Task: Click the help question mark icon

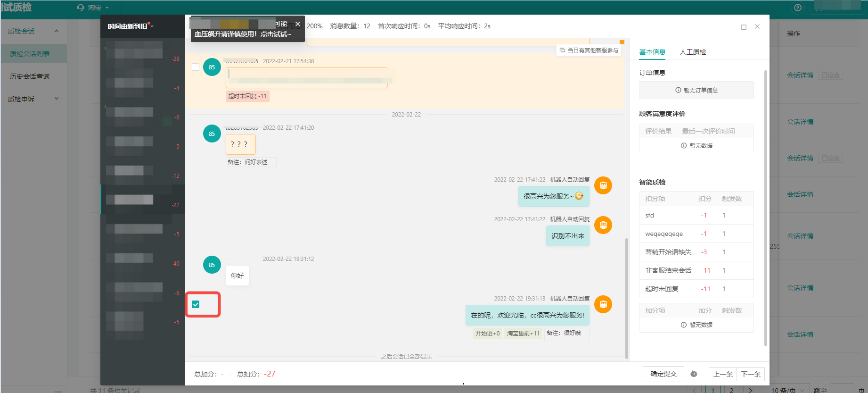Action: (798, 8)
